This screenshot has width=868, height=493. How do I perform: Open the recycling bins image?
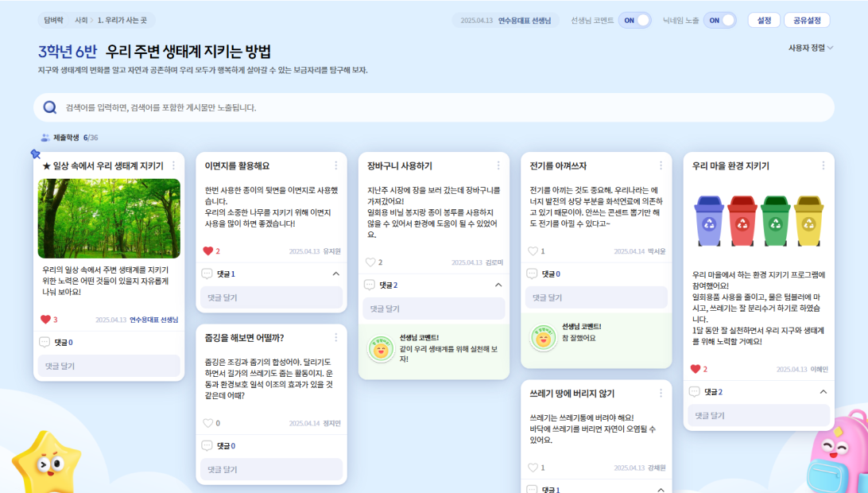pos(759,221)
